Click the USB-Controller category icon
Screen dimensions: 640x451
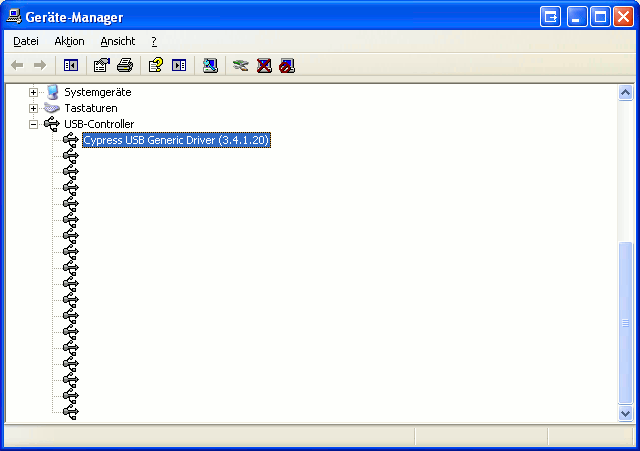point(52,124)
